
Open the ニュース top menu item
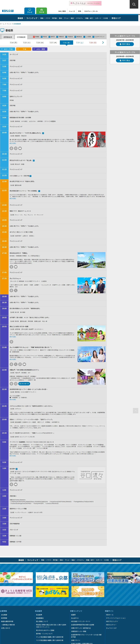coord(72,11)
